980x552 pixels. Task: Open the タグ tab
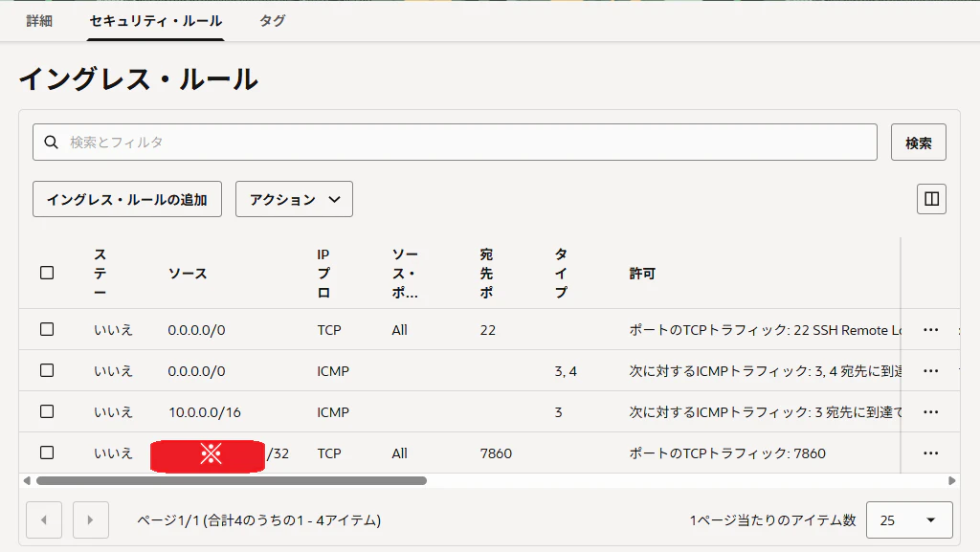[x=273, y=21]
